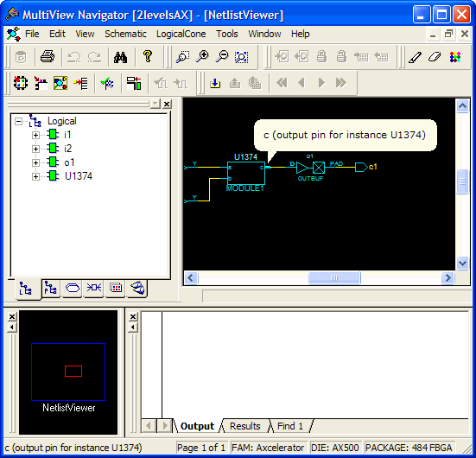Image resolution: width=476 pixels, height=458 pixels.
Task: Click the MODULE1 block U1374 in schematic
Action: tap(246, 173)
